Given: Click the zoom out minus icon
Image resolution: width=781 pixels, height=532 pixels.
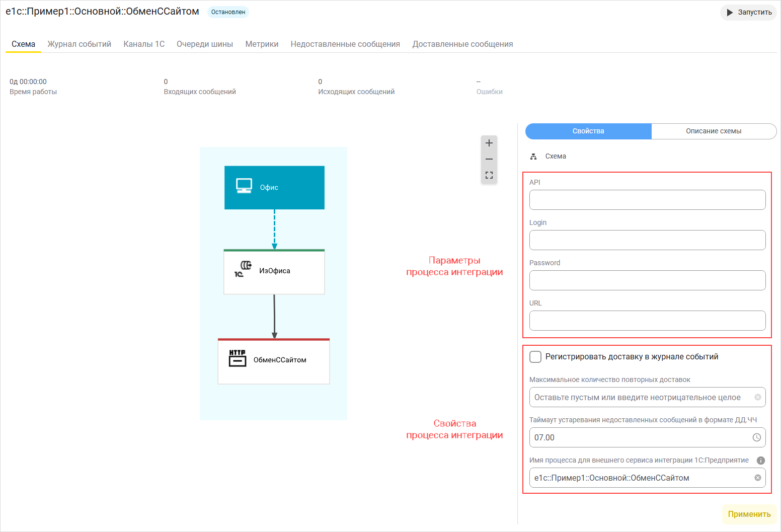Looking at the screenshot, I should (489, 159).
